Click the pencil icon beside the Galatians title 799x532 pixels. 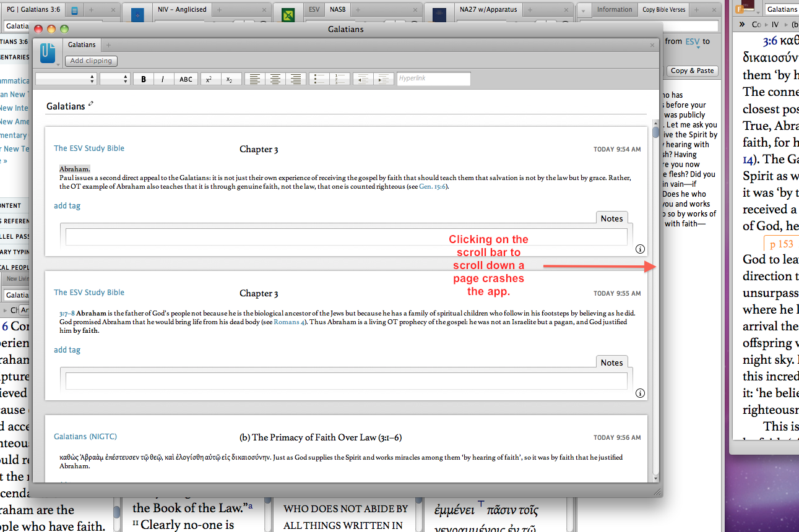pos(91,104)
